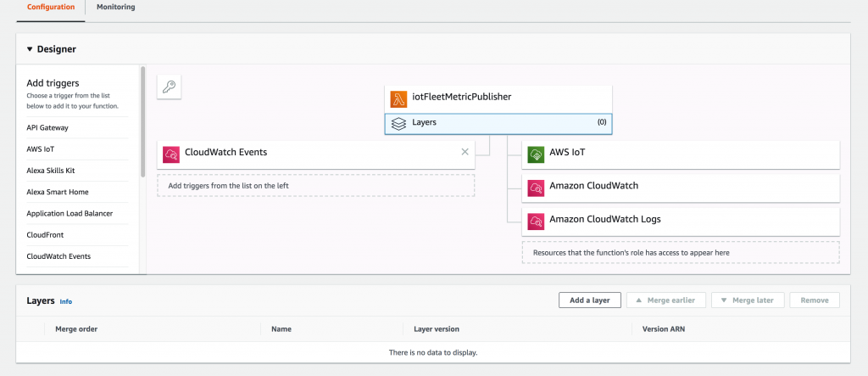This screenshot has height=376, width=868.
Task: Open the Layers Info link
Action: point(66,301)
